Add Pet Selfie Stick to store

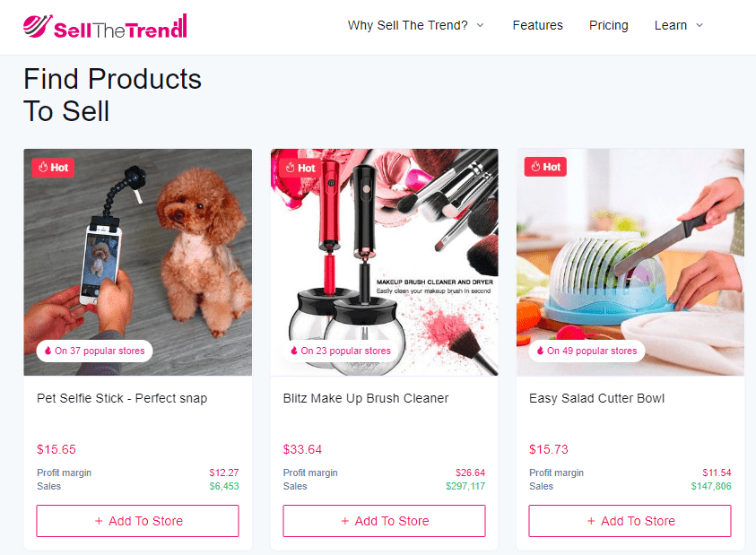coord(138,521)
